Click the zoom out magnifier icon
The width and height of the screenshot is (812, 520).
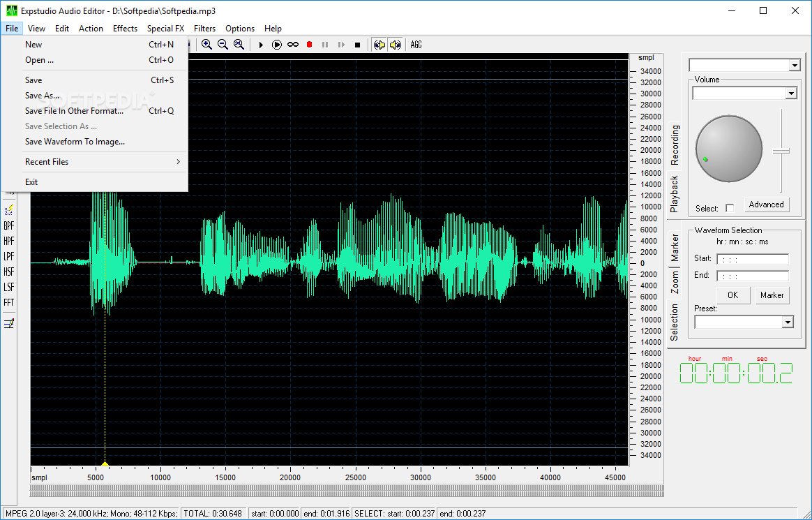click(223, 45)
